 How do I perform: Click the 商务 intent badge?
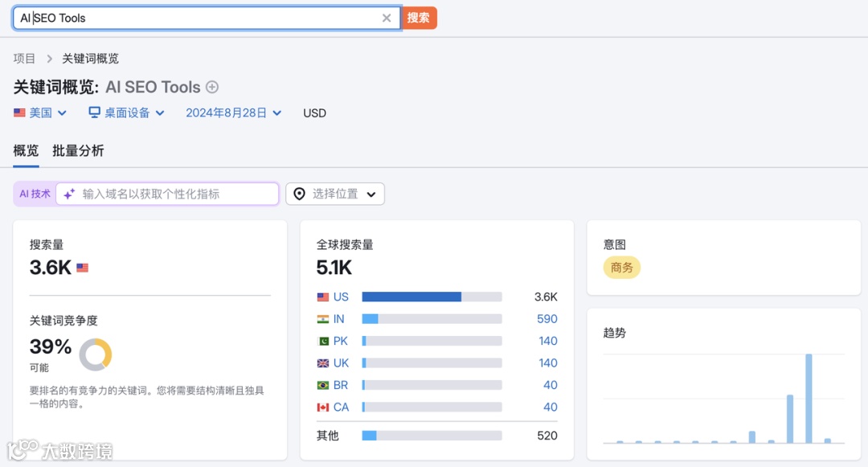point(621,268)
